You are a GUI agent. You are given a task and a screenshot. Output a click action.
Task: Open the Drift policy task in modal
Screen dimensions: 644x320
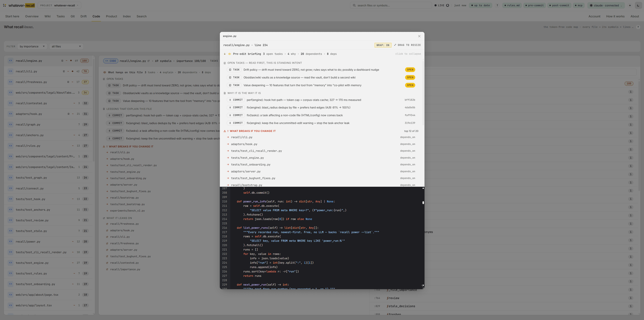(321, 70)
